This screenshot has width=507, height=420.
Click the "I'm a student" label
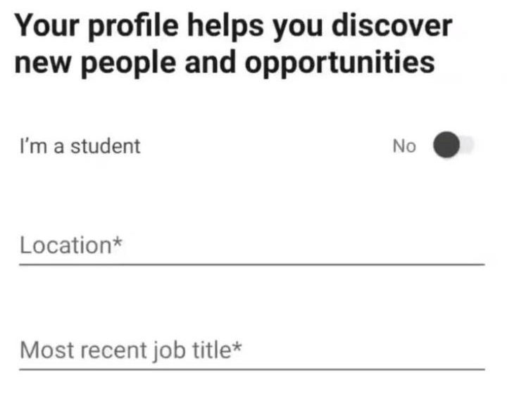pos(80,146)
